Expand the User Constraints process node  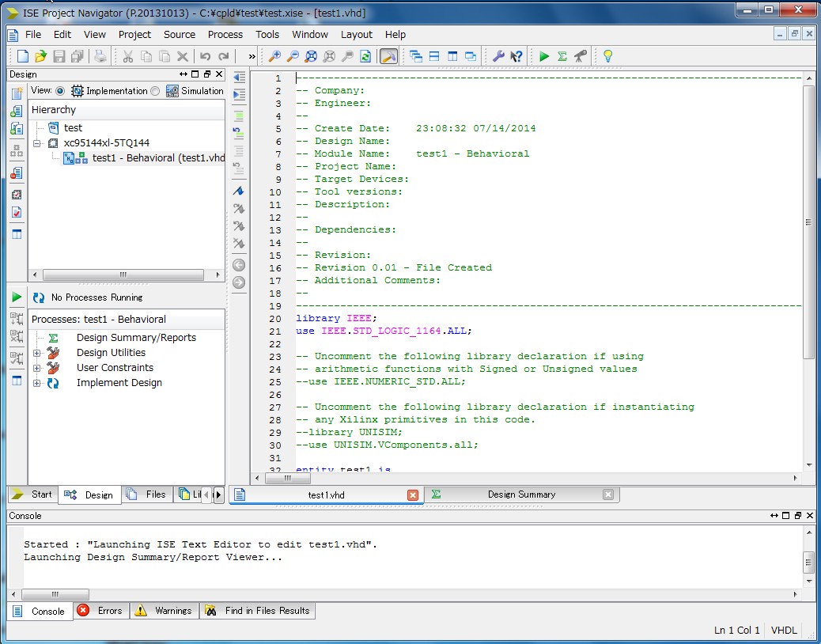pyautogui.click(x=36, y=368)
